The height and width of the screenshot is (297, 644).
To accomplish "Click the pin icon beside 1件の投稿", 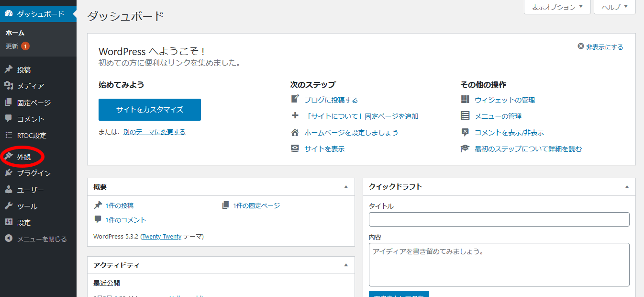I will (x=98, y=205).
